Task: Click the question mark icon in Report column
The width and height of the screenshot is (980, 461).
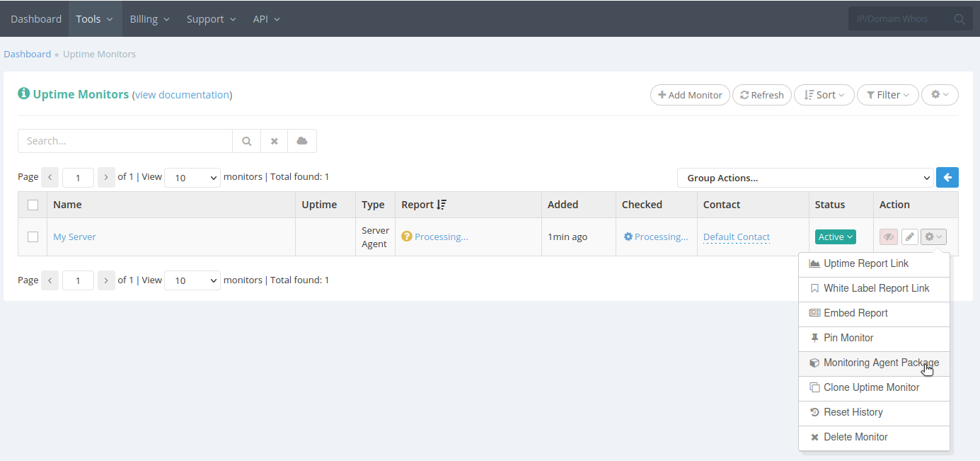Action: pyautogui.click(x=406, y=237)
